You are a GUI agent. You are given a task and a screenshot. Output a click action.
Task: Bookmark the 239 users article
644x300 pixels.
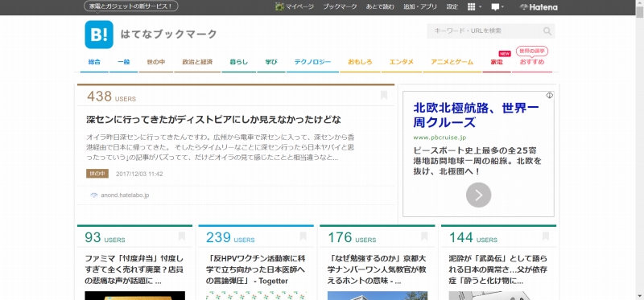click(x=303, y=236)
